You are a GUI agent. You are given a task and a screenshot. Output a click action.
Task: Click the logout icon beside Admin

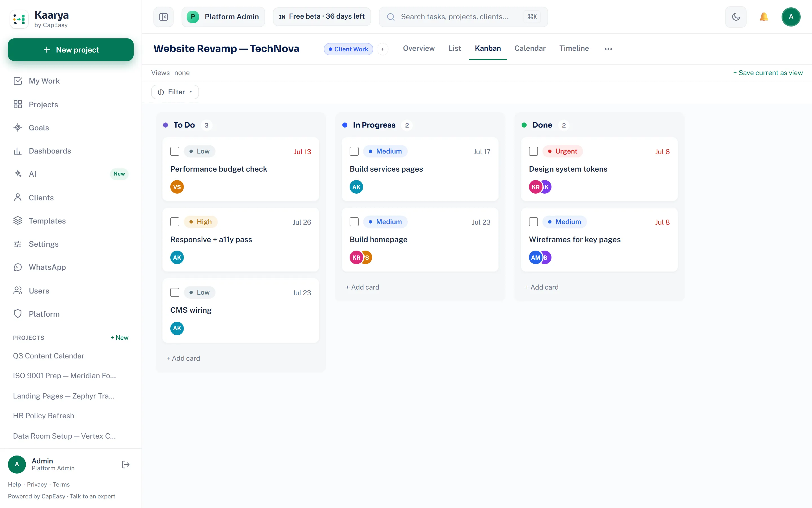[125, 465]
